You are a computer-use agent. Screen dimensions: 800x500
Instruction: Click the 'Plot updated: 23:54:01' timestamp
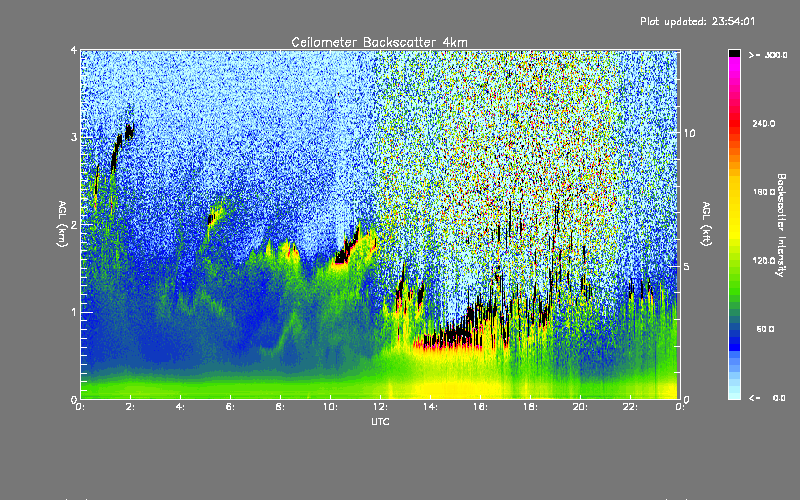point(697,21)
